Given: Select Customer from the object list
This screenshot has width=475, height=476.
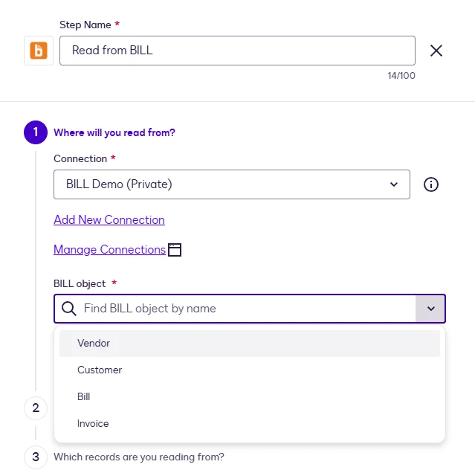Looking at the screenshot, I should 249,370.
